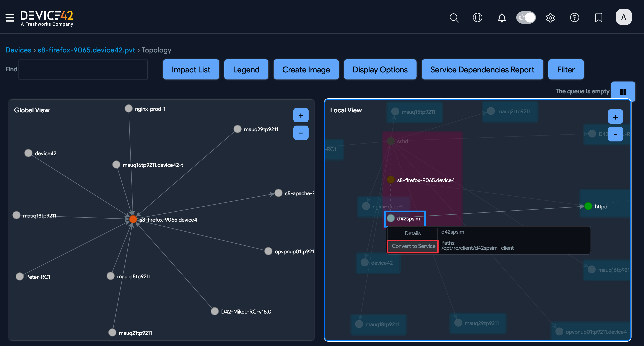Open the hamburger main menu
Viewport: 644px width, 346px height.
10,17
